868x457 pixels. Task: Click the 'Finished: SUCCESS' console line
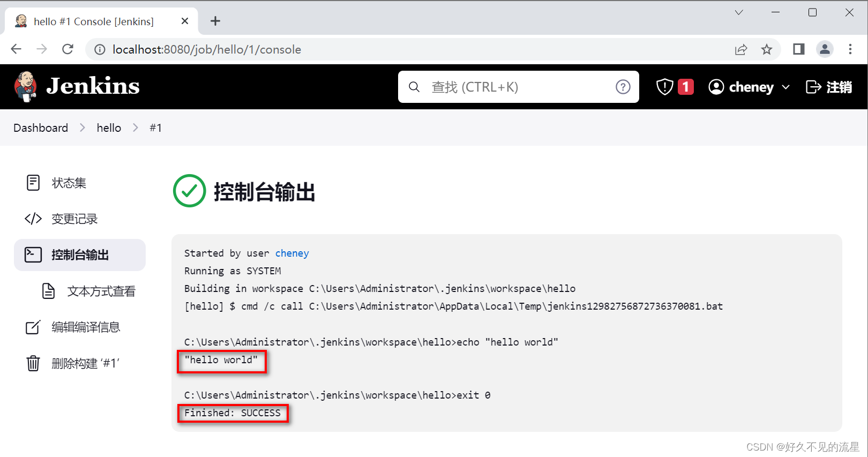[x=233, y=413]
